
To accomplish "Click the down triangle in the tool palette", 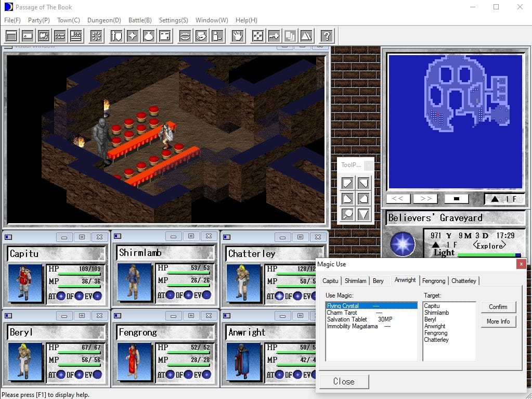I will (363, 214).
